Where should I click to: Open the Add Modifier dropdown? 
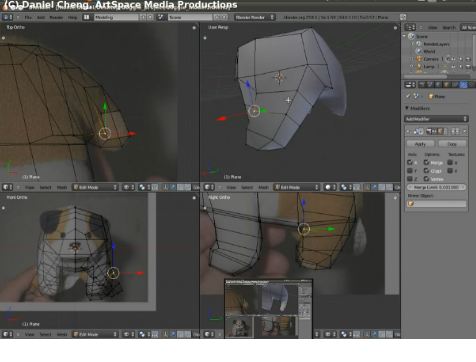pos(436,119)
